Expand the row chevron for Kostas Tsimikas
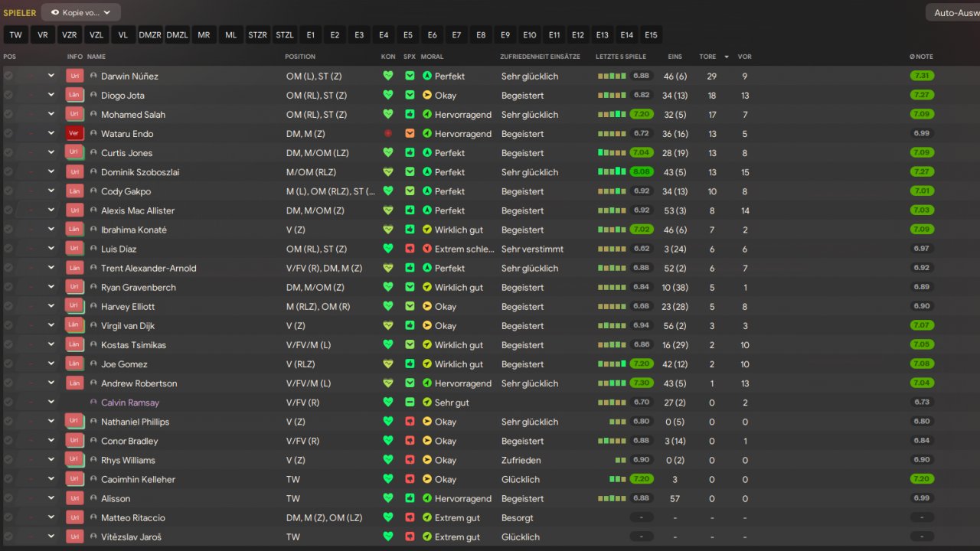980x551 pixels. pos(51,344)
